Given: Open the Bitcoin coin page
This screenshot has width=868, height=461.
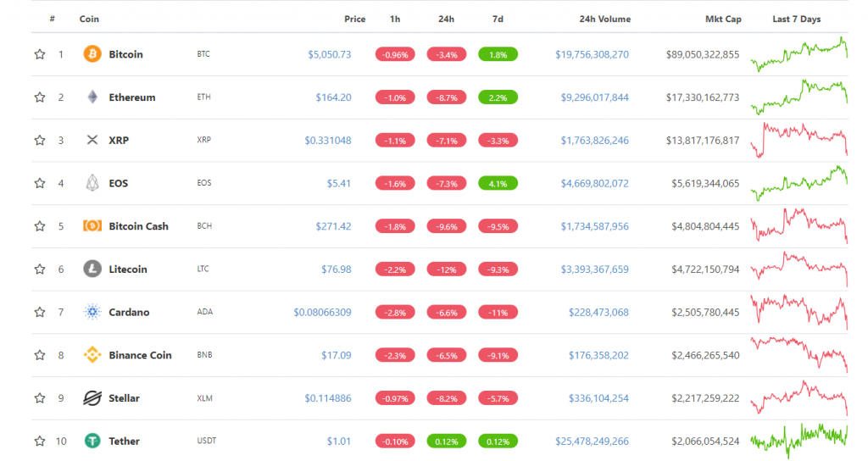Looking at the screenshot, I should click(x=125, y=54).
